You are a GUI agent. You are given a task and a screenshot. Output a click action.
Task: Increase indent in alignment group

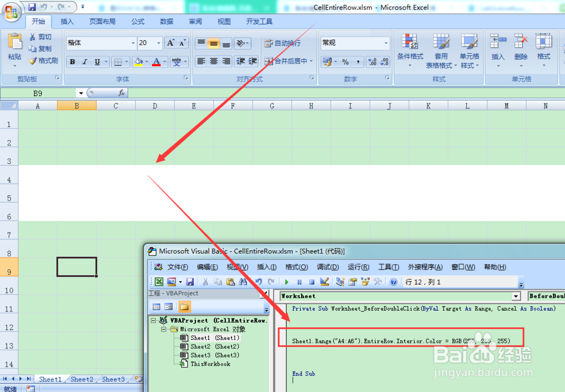click(x=253, y=61)
